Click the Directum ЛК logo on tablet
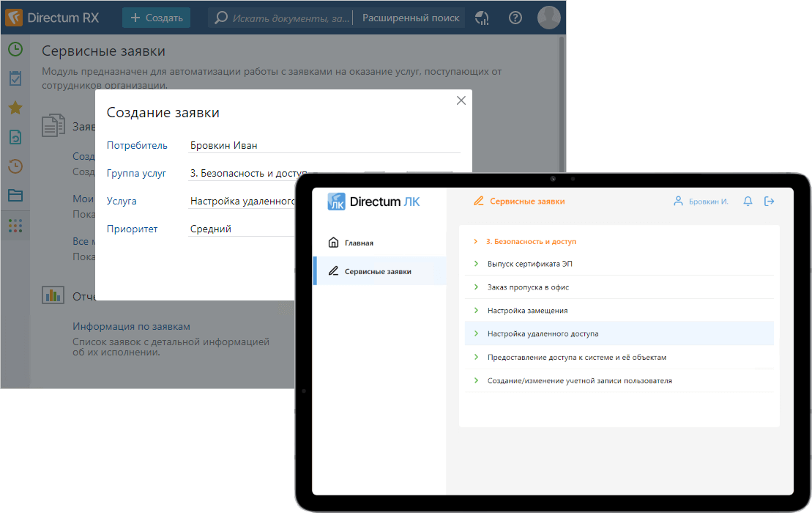812x513 pixels. pyautogui.click(x=373, y=202)
